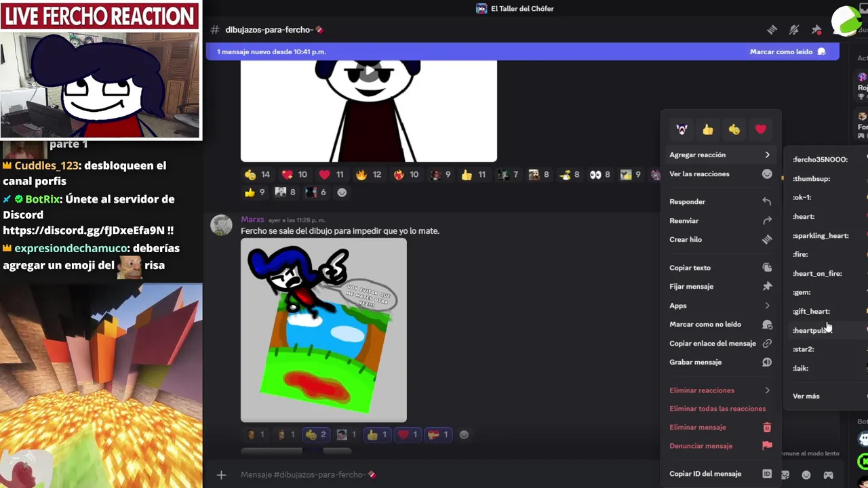Screen dimensions: 868x488
Task: Select the :gift_heart: reaction entry
Action: (827, 311)
